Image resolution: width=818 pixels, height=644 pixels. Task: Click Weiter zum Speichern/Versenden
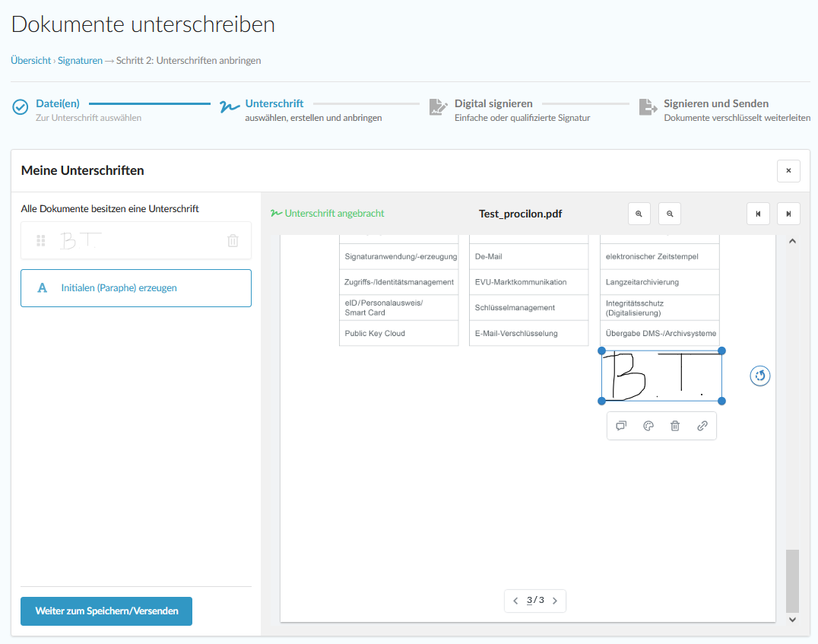106,611
